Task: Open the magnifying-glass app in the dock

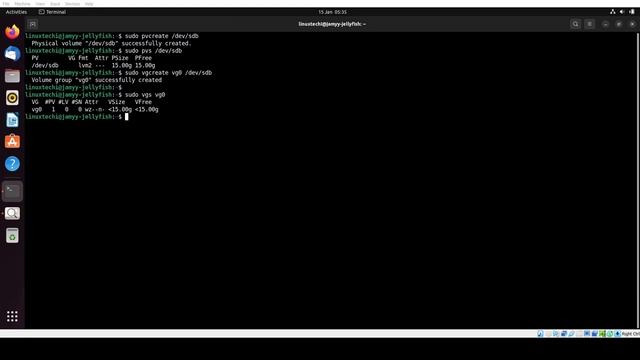Action: [x=12, y=213]
